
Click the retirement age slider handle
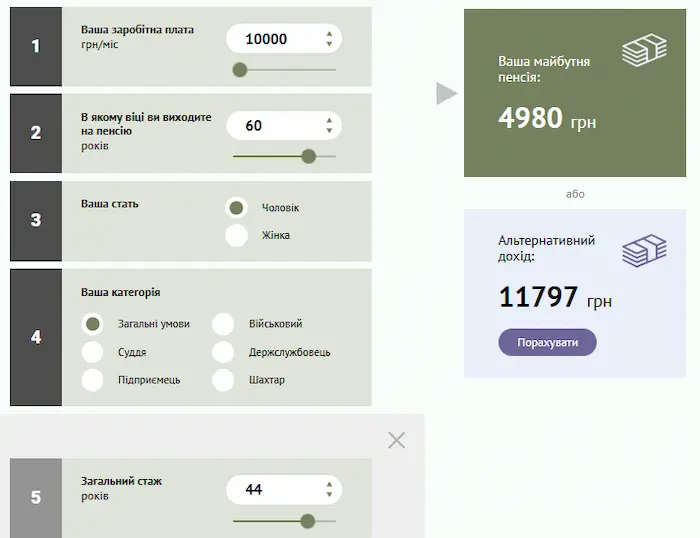[x=308, y=156]
